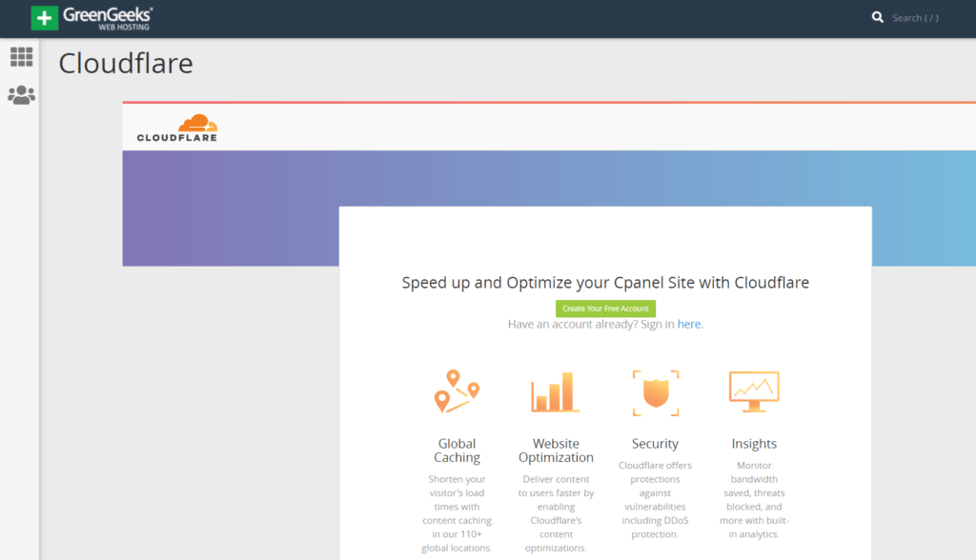Click the white Cloudflare promo card
Image resolution: width=976 pixels, height=560 pixels.
(605, 238)
